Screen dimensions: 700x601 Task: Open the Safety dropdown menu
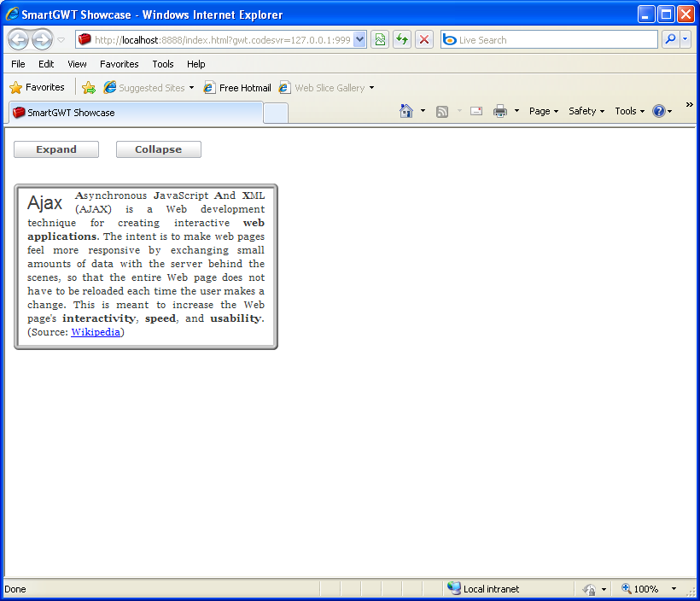(586, 111)
